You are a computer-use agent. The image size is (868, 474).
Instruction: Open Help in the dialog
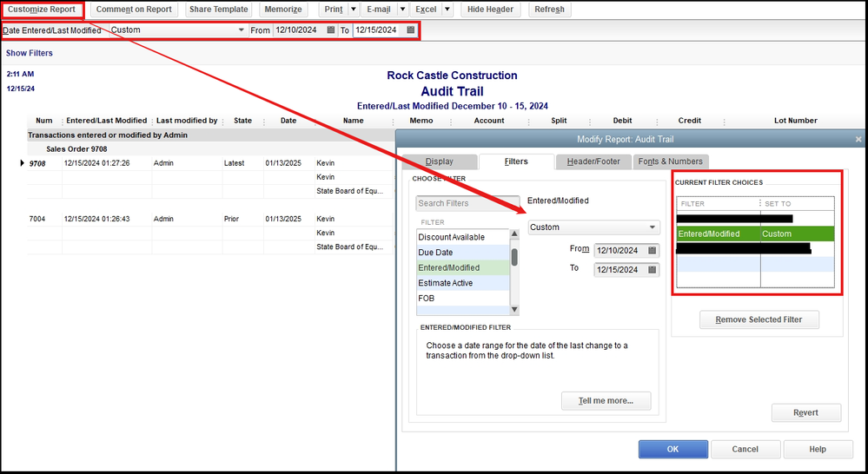click(x=818, y=449)
